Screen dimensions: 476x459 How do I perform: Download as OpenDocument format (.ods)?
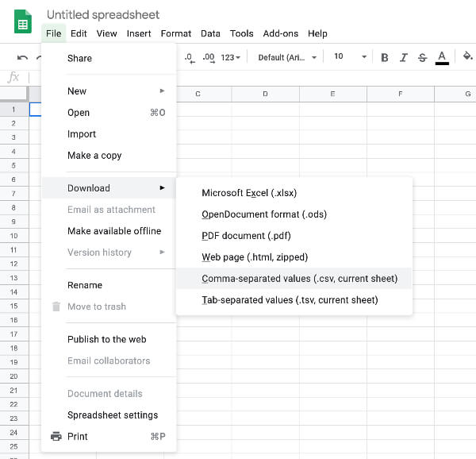[294, 214]
